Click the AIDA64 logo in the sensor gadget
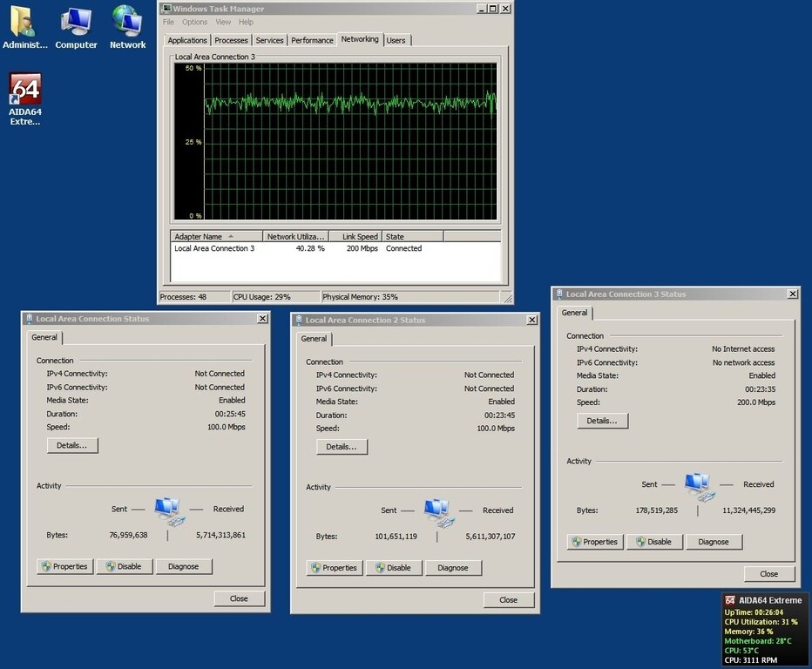Image resolution: width=812 pixels, height=669 pixels. click(732, 600)
